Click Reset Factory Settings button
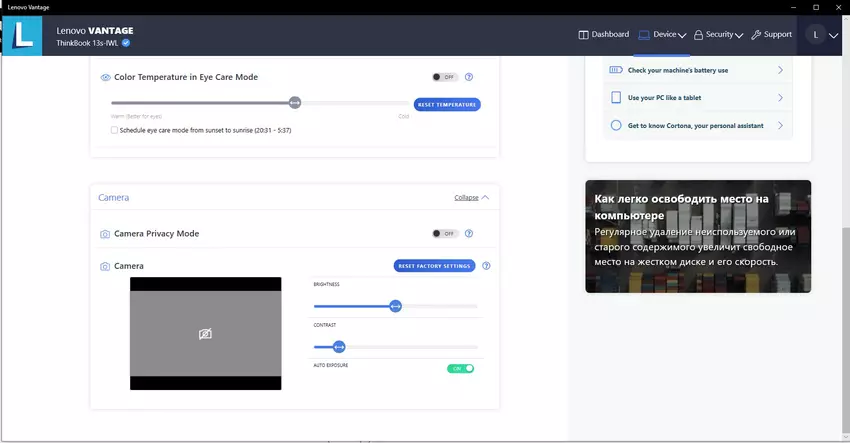 433,266
